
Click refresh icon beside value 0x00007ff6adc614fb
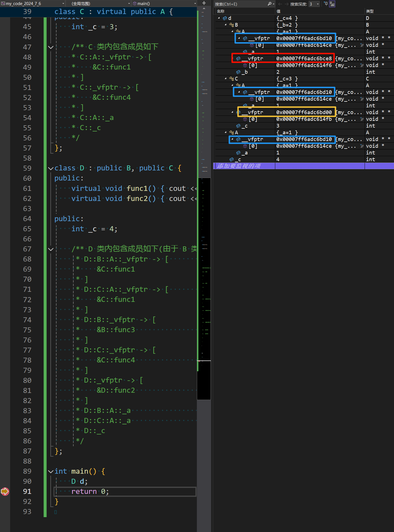(x=362, y=119)
